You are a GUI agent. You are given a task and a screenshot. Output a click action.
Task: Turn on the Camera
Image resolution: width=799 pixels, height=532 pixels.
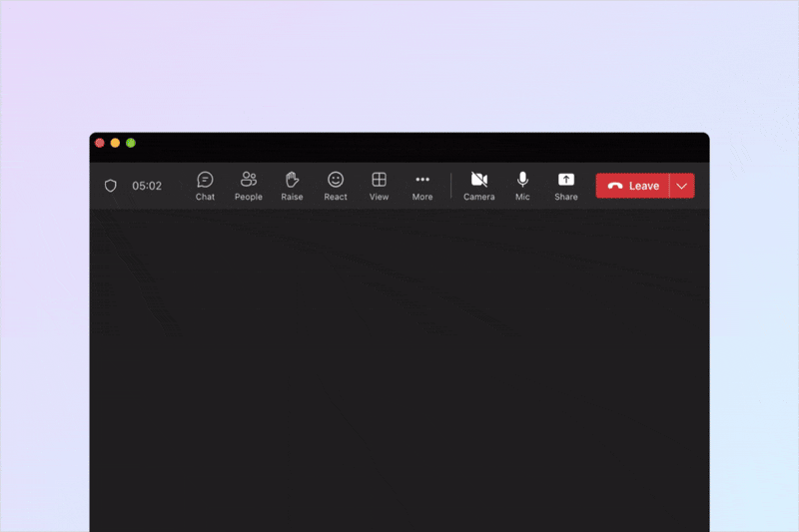(479, 186)
